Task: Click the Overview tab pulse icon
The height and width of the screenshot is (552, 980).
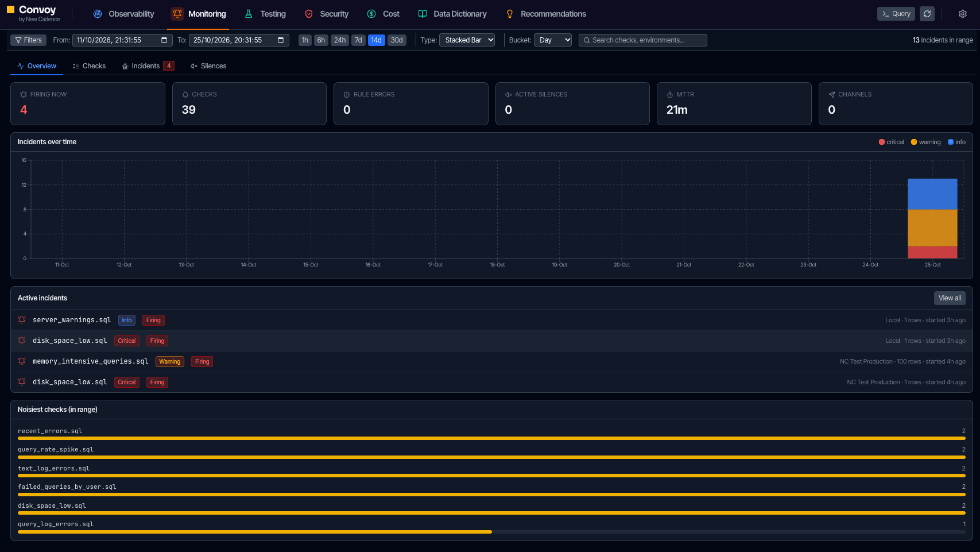Action: [21, 66]
